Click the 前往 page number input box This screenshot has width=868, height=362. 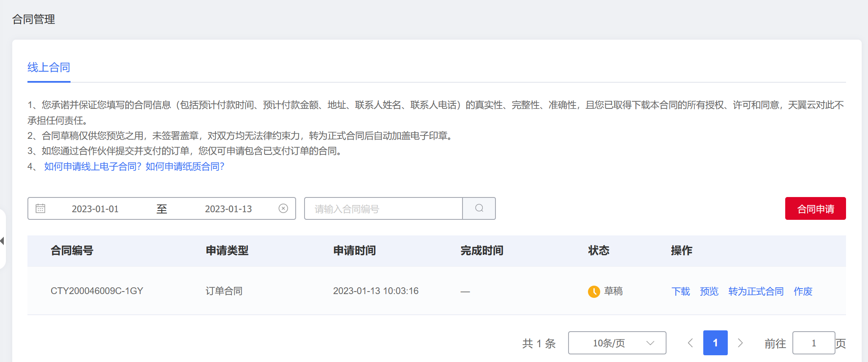(814, 343)
